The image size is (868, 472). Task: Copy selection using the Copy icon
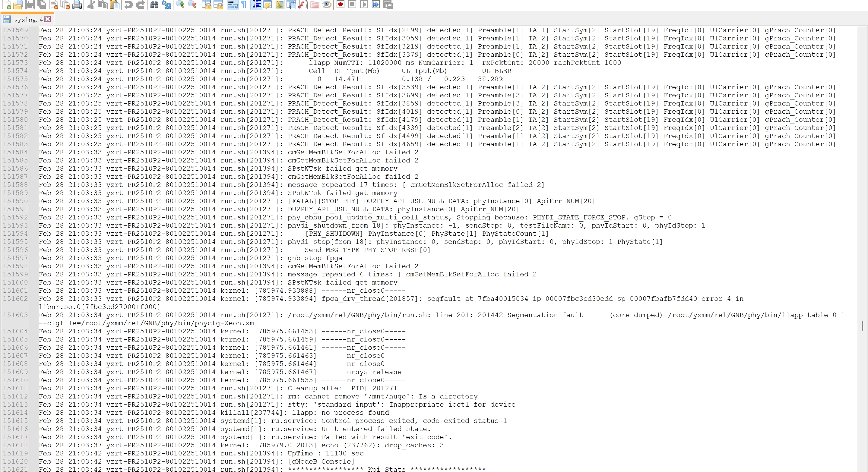coord(103,5)
